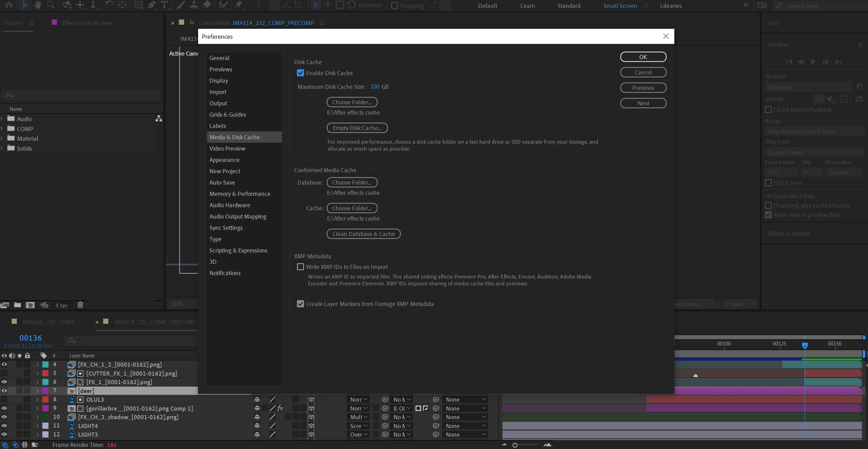Open Memory & Performance preferences category
Viewport: 868px width, 449px height.
tap(240, 194)
